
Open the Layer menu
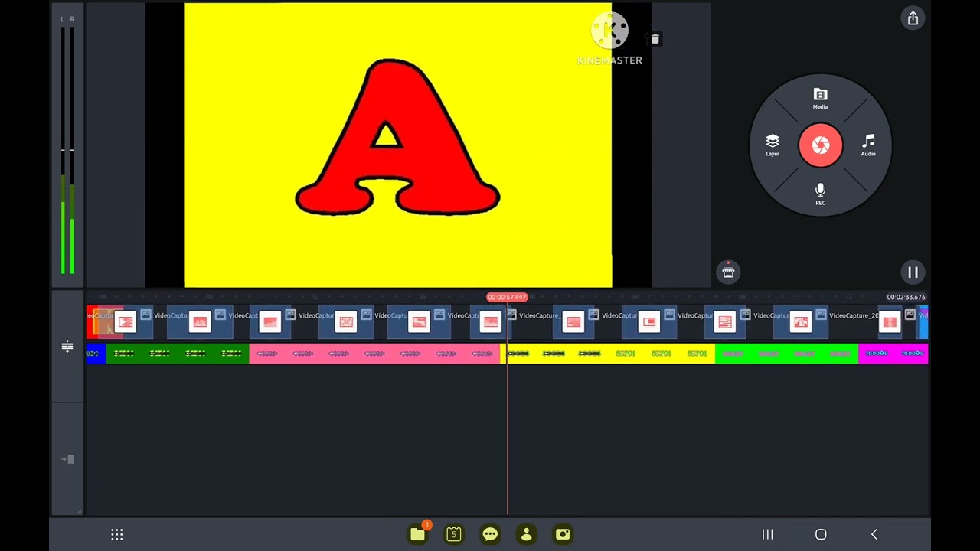773,145
